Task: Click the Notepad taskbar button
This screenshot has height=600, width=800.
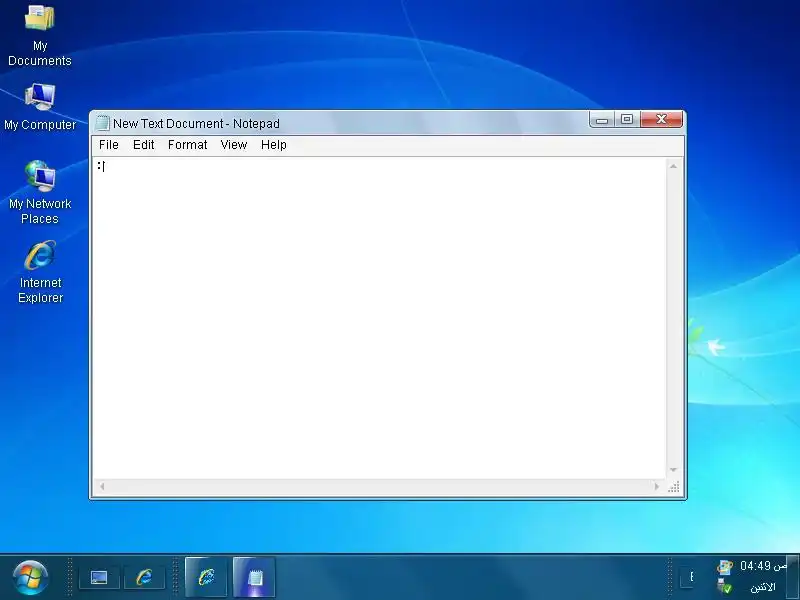Action: point(254,577)
